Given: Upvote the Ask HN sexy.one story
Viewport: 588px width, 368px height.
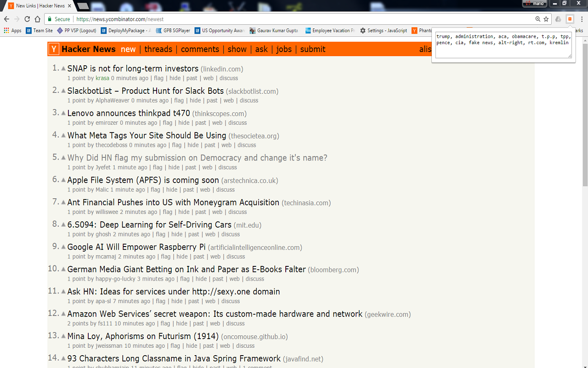Looking at the screenshot, I should pos(63,292).
